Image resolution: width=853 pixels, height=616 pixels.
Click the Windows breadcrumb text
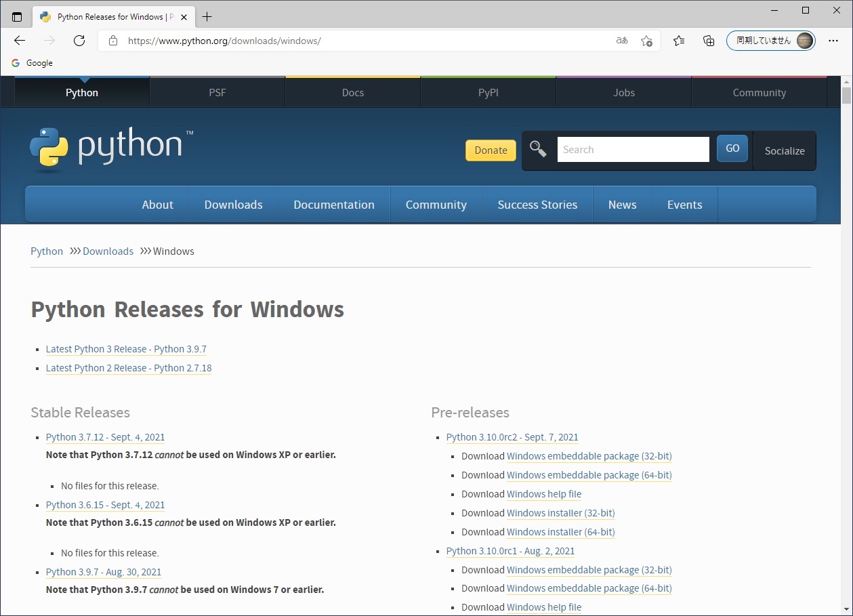[173, 251]
